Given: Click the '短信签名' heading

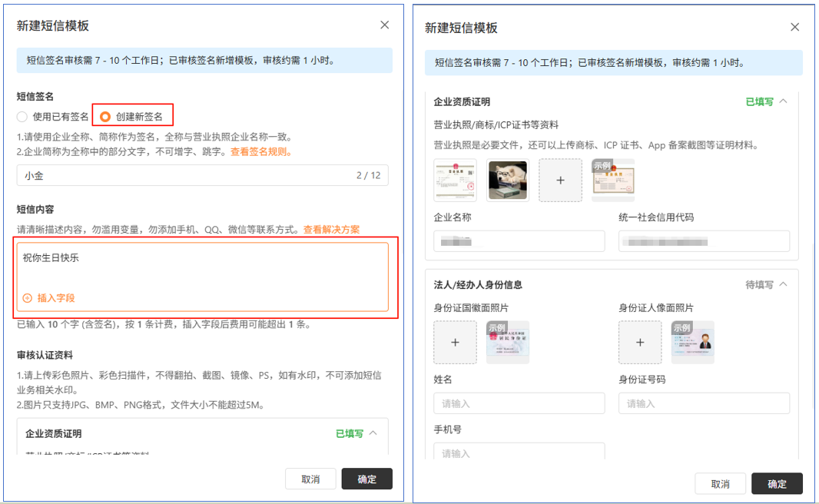Looking at the screenshot, I should pyautogui.click(x=35, y=96).
